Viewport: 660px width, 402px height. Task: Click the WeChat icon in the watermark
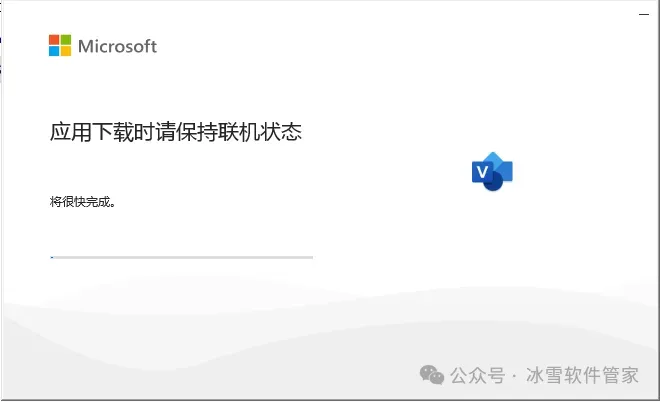point(432,375)
